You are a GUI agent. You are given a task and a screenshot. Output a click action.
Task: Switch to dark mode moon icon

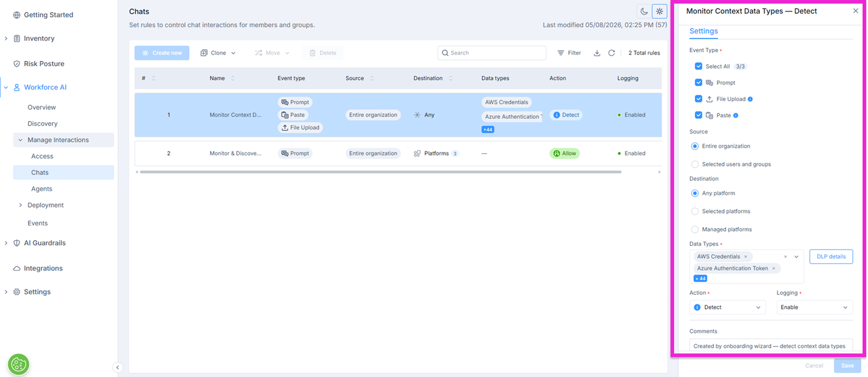click(x=644, y=11)
